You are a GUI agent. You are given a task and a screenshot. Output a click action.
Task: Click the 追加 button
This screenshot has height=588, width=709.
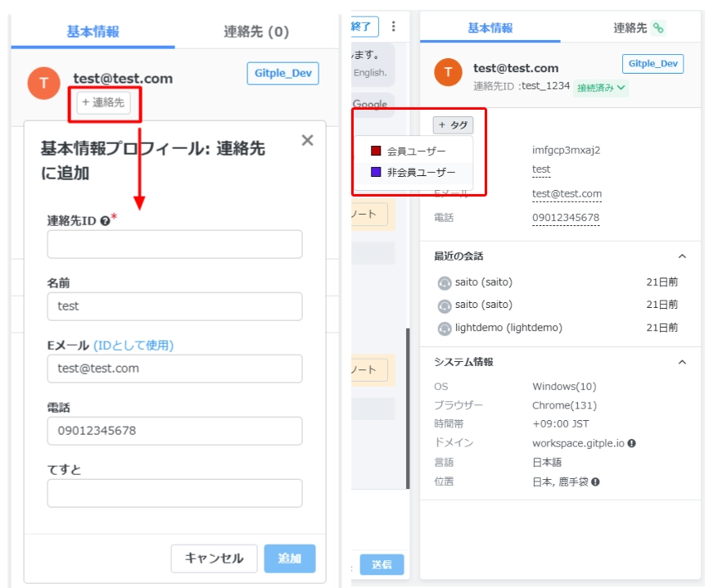[x=289, y=559]
